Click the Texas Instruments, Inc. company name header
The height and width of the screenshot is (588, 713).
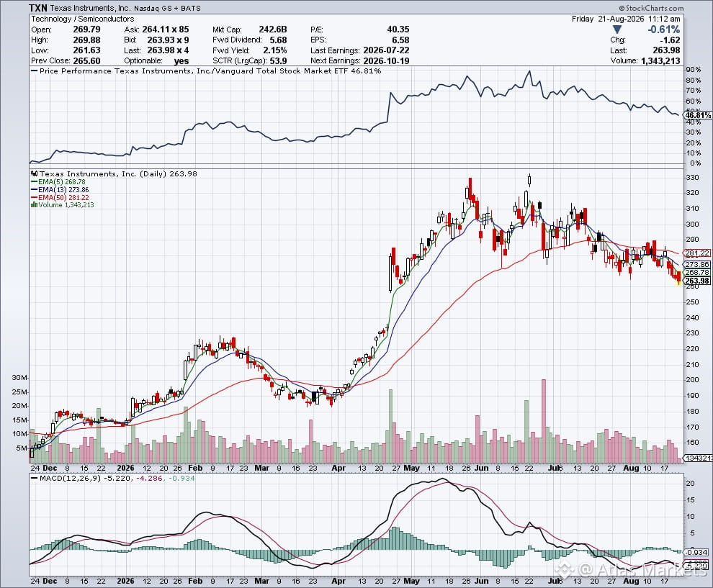[90, 8]
